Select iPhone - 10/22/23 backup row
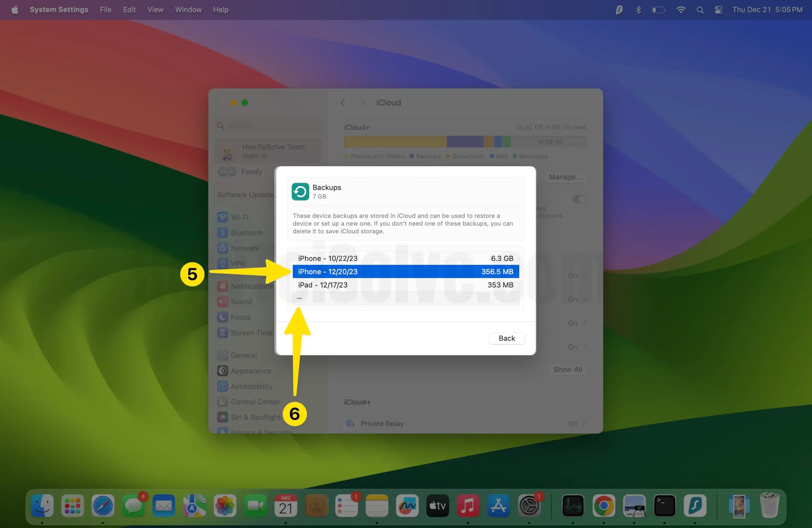812x528 pixels. point(406,258)
